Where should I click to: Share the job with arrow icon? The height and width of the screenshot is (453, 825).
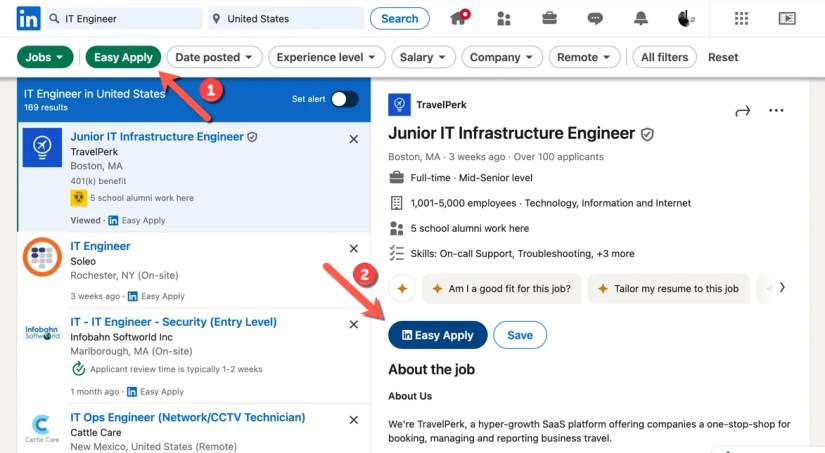(x=742, y=111)
